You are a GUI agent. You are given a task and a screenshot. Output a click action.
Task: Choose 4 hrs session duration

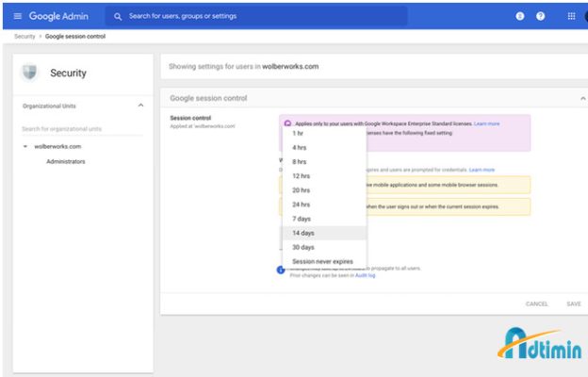[x=324, y=147]
